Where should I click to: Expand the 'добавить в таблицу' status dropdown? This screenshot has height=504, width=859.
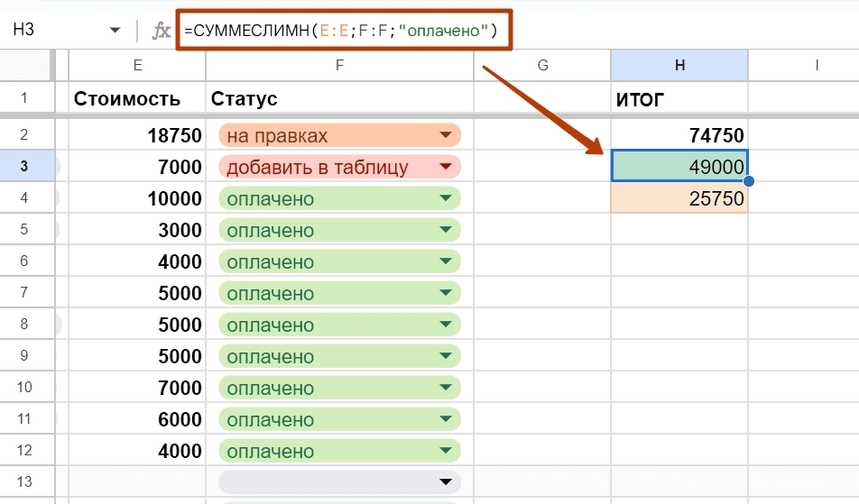coord(446,167)
